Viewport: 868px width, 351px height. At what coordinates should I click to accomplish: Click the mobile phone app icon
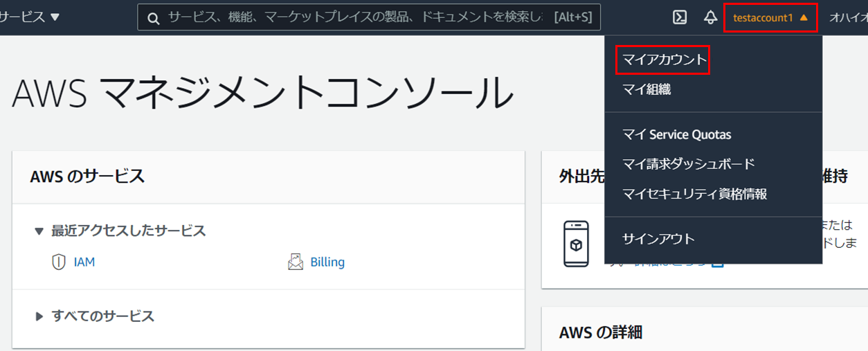point(576,244)
